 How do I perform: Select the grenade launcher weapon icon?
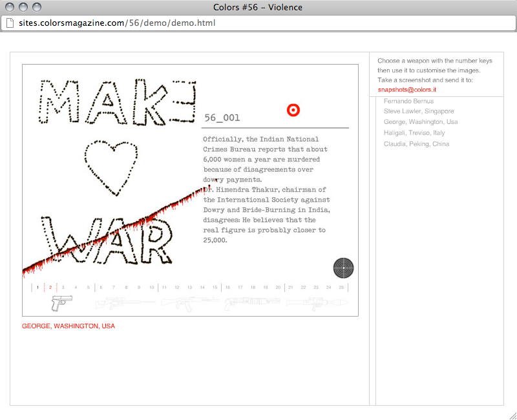(252, 303)
